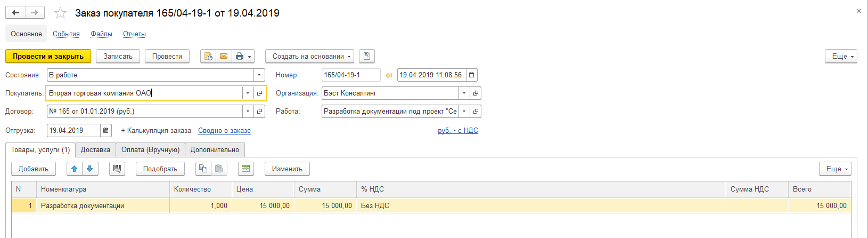This screenshot has height=238, width=868.
Task: Select the Разработка документации row cell
Action: [x=103, y=205]
